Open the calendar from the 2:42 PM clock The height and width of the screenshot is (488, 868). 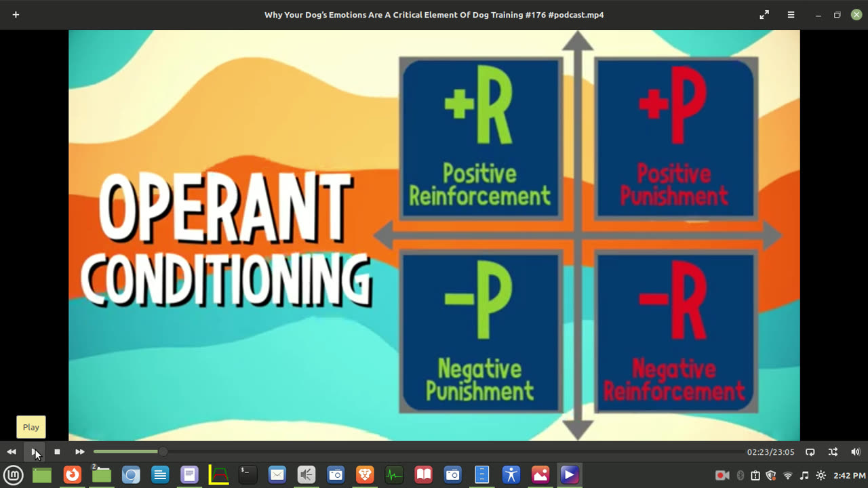pos(849,476)
